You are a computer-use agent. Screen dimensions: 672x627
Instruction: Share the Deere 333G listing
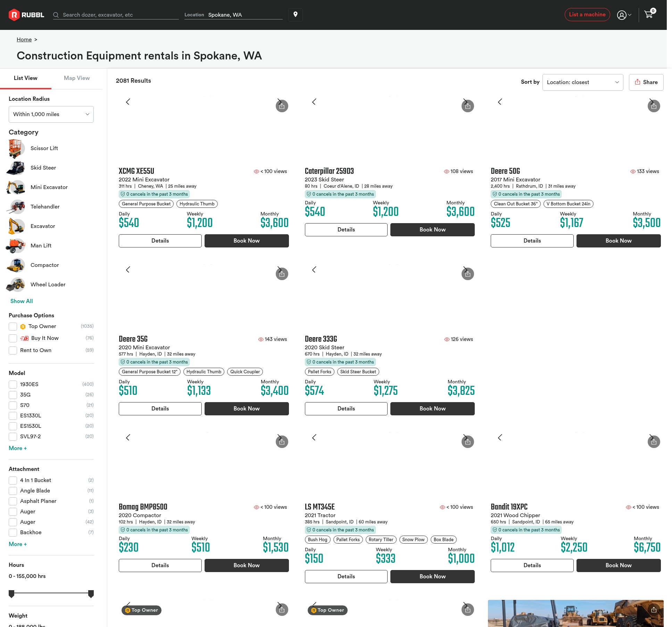(468, 274)
